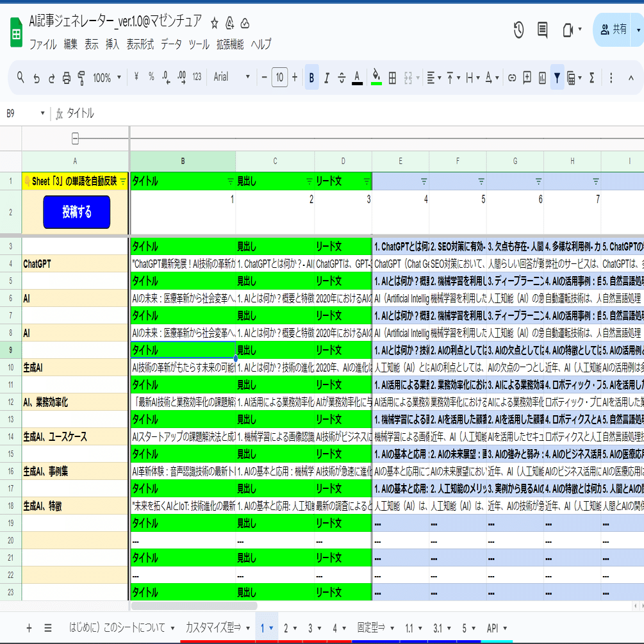Open version history clock icon

tap(518, 30)
